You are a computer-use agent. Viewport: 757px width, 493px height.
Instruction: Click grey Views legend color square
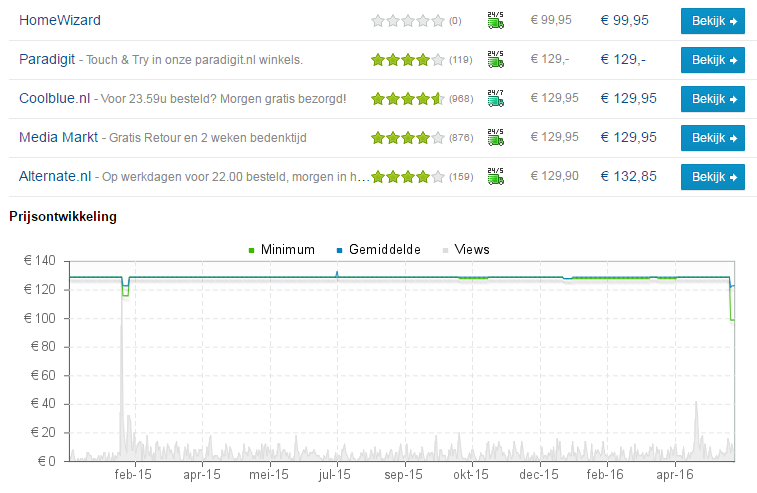[445, 250]
